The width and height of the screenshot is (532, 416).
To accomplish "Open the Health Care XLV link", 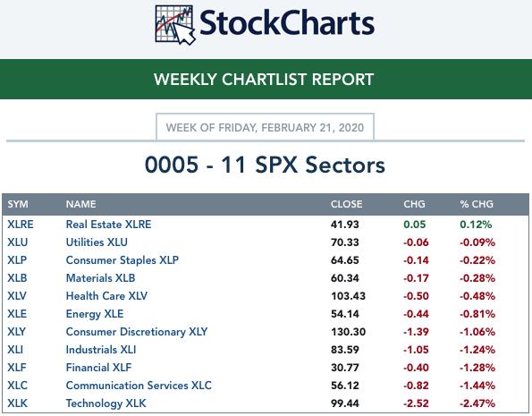I will point(106,296).
